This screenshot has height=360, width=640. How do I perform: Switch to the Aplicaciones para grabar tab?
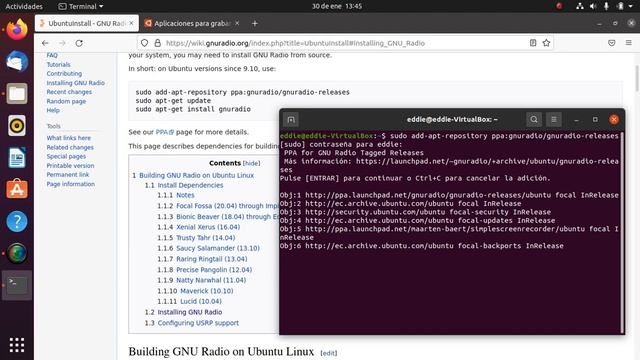click(x=192, y=23)
